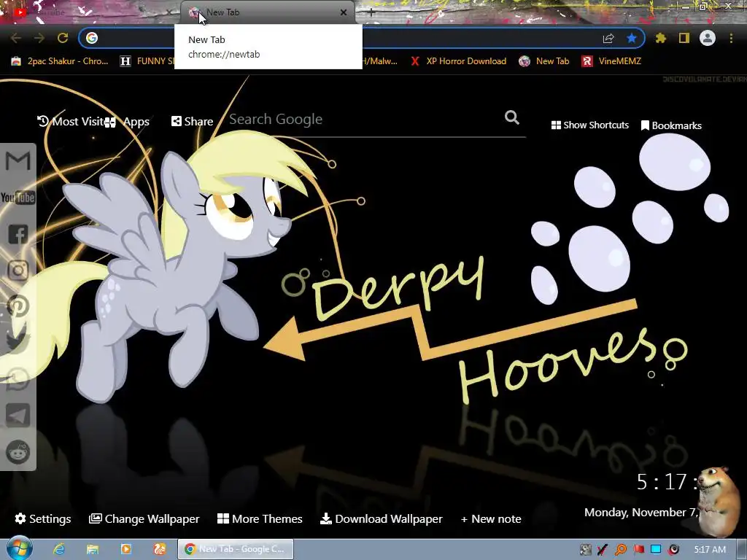Click the Reload page button
The width and height of the screenshot is (747, 560).
pos(63,38)
